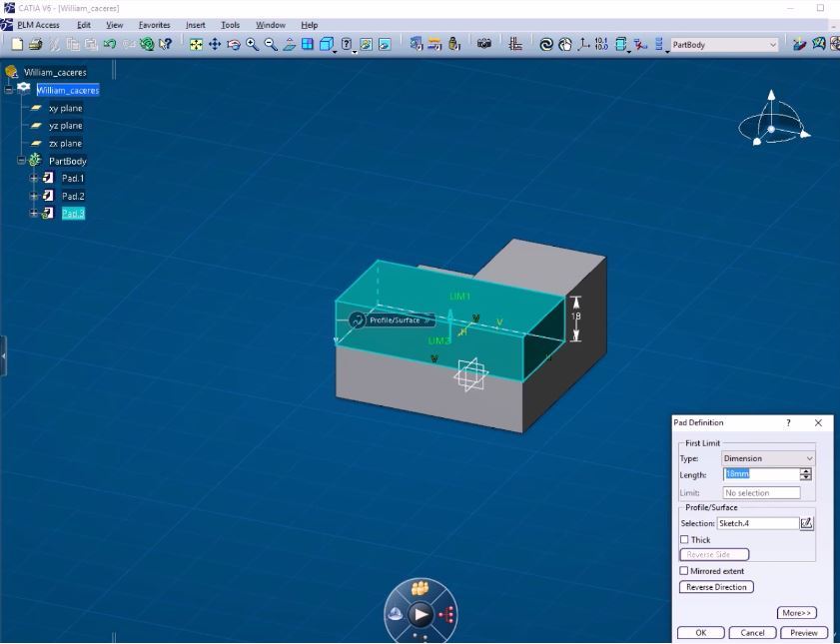The width and height of the screenshot is (840, 644).
Task: Enable the Thick checkbox
Action: tap(685, 540)
